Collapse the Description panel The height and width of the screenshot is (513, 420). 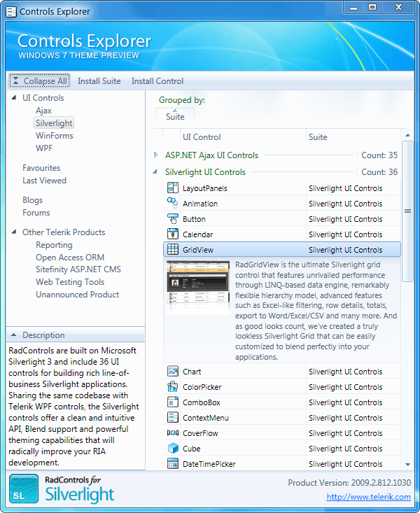click(x=13, y=335)
